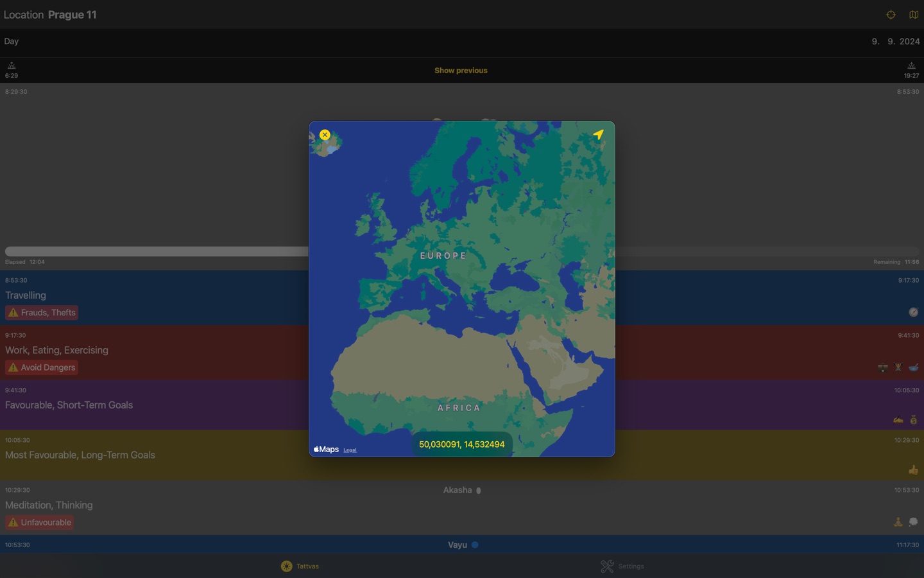Close the map popup with yellow X
924x578 pixels.
pos(325,135)
